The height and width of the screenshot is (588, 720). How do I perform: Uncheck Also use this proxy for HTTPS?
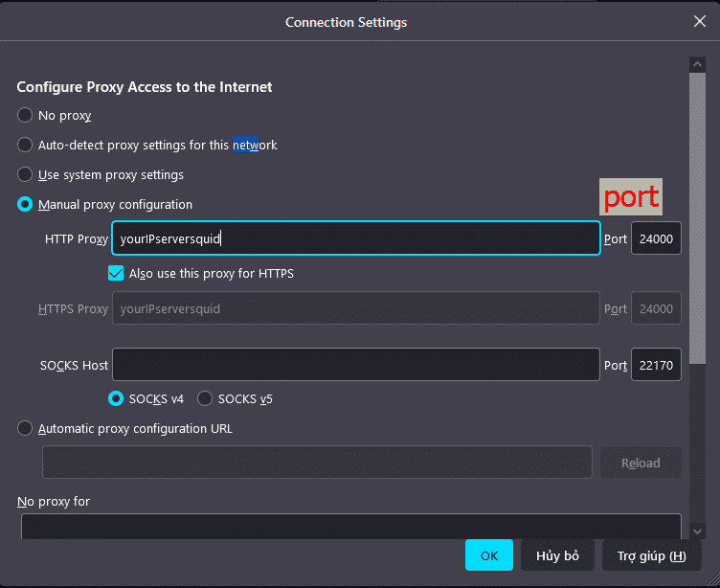coord(117,274)
